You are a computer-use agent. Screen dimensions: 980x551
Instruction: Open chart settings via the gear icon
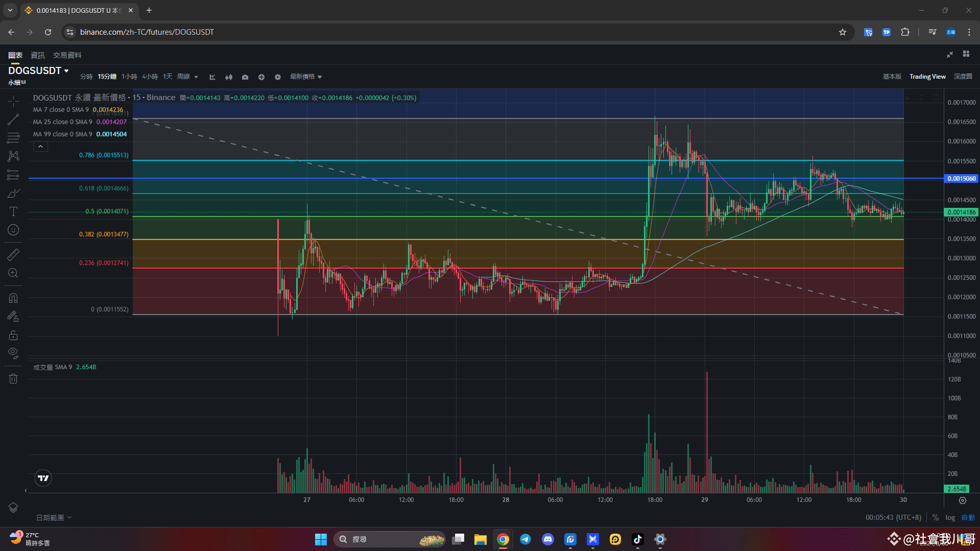point(277,77)
